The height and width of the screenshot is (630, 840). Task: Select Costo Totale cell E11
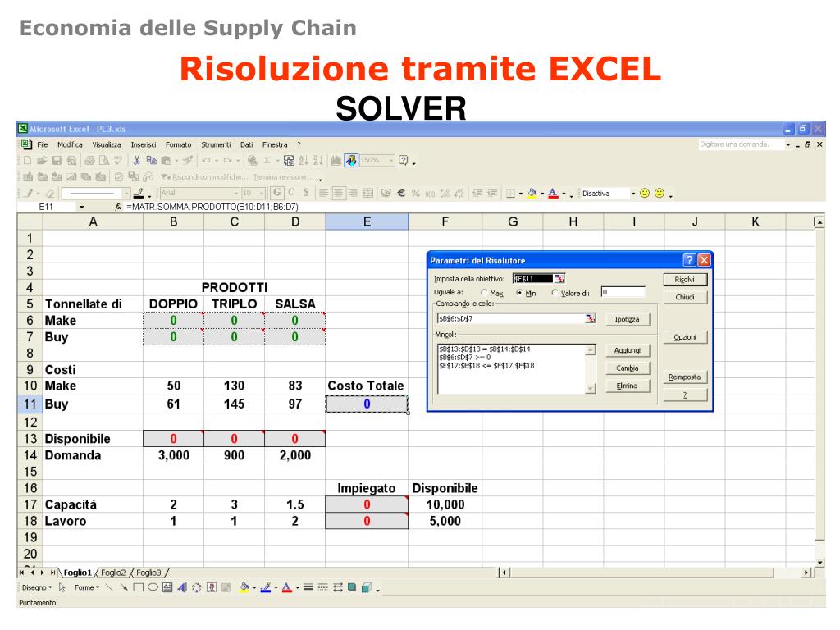[x=367, y=404]
